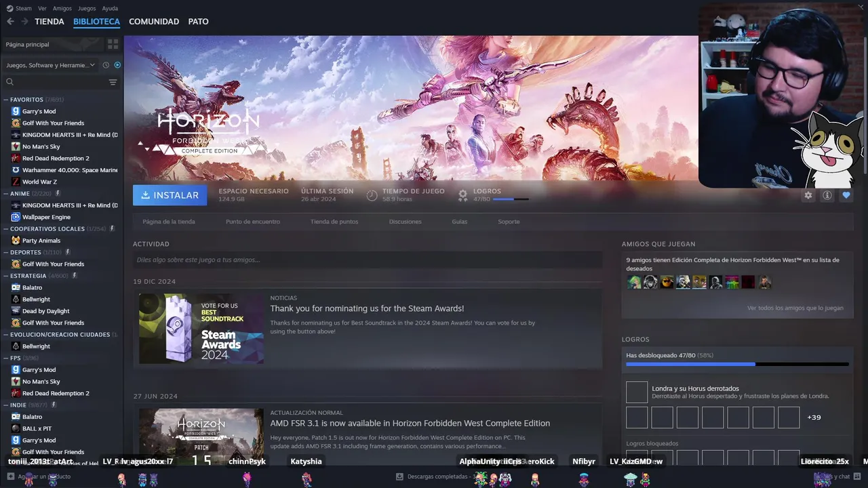Collapse the DEPORTES collection
The image size is (868, 488).
(6, 252)
